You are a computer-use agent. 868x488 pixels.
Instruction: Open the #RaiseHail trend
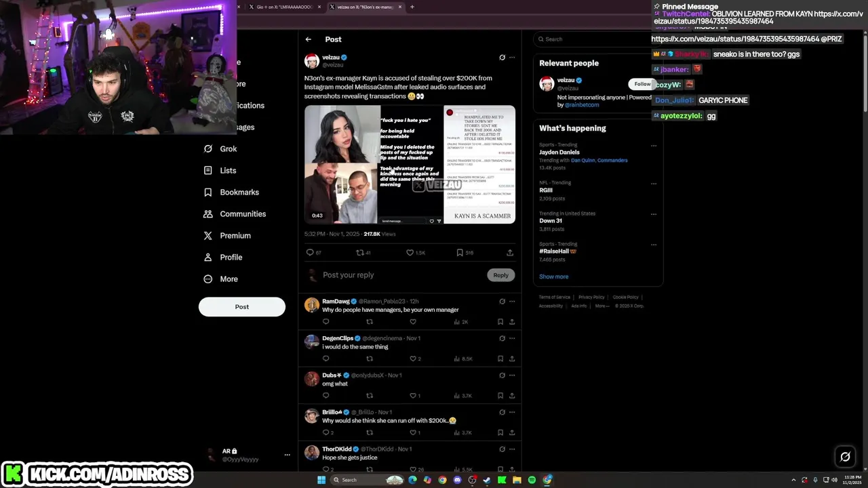click(558, 251)
